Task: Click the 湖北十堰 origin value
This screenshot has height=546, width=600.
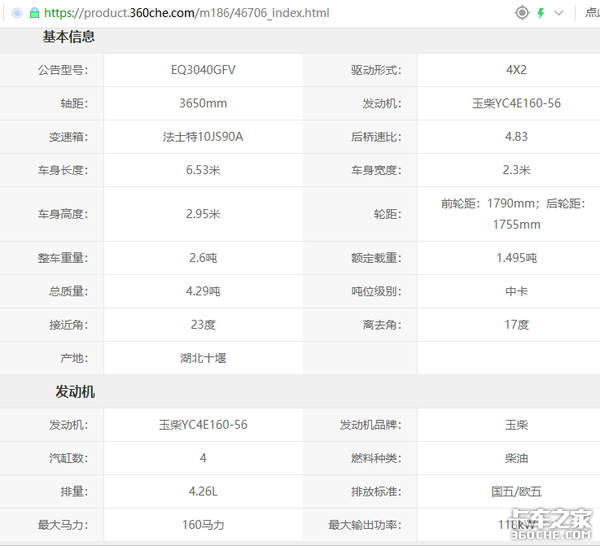Action: (203, 357)
